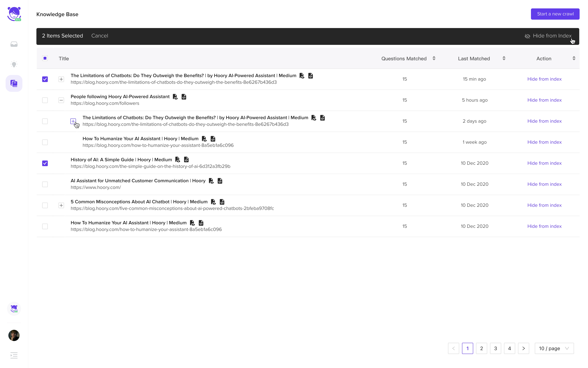Expand the sidebar with menu icon
The height and width of the screenshot is (368, 588).
(14, 355)
